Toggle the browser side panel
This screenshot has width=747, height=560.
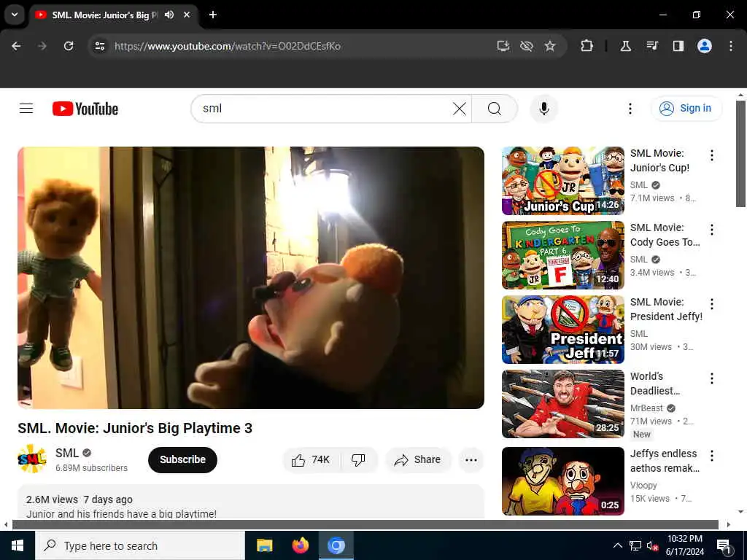678,46
